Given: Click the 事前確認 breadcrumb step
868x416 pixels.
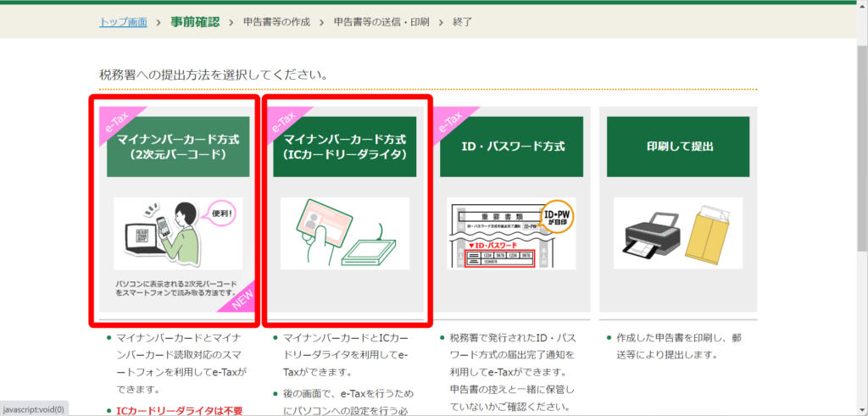Looking at the screenshot, I should click(x=195, y=22).
